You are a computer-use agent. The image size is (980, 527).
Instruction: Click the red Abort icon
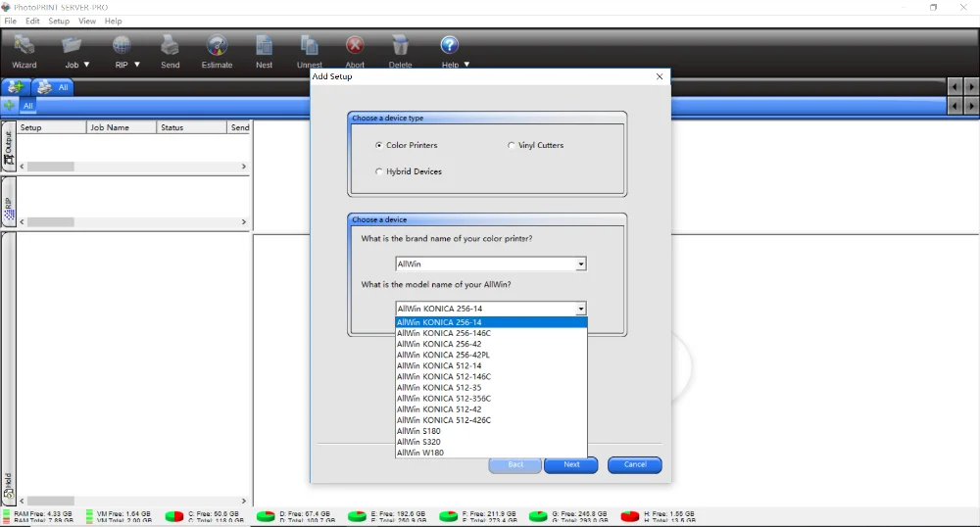pos(355,46)
